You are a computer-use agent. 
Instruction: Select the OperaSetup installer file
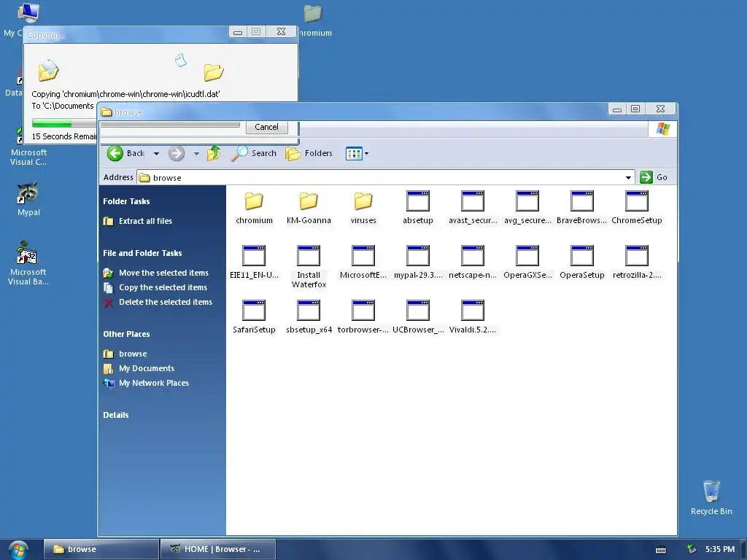click(x=581, y=262)
